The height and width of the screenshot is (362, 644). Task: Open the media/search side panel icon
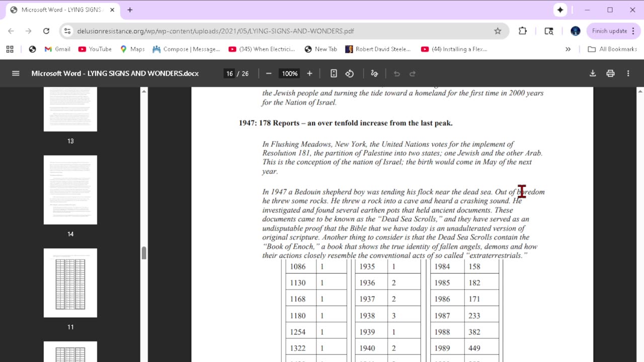point(549,31)
